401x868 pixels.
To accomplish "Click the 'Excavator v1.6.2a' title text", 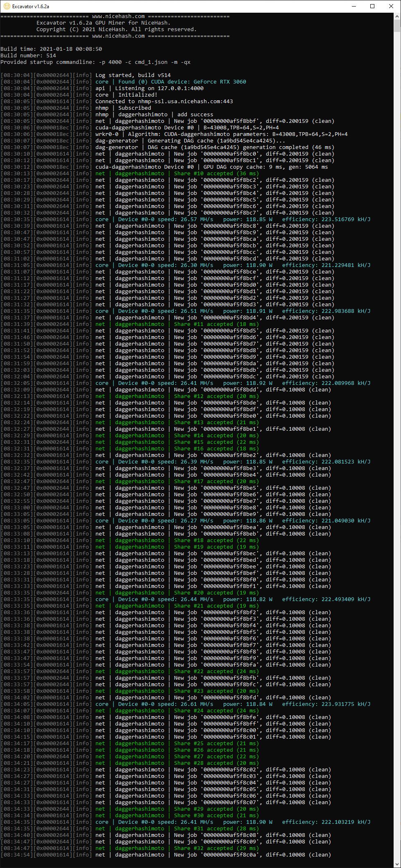I will (31, 7).
